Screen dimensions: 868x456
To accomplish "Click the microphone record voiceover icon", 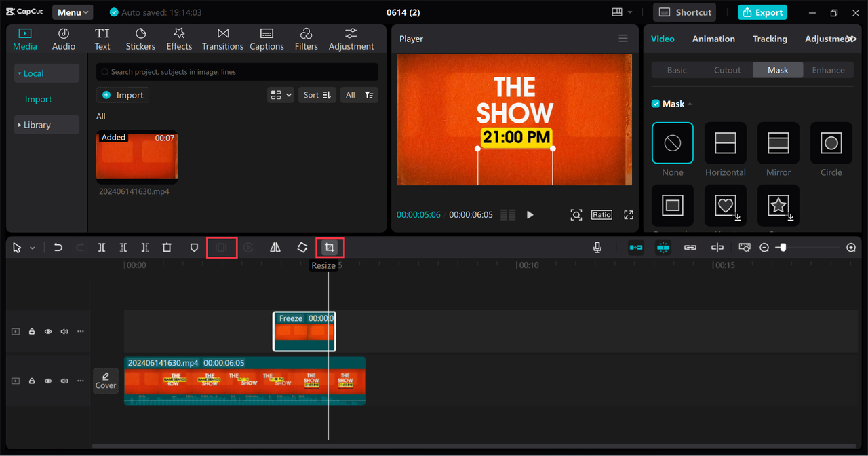I will tap(597, 248).
